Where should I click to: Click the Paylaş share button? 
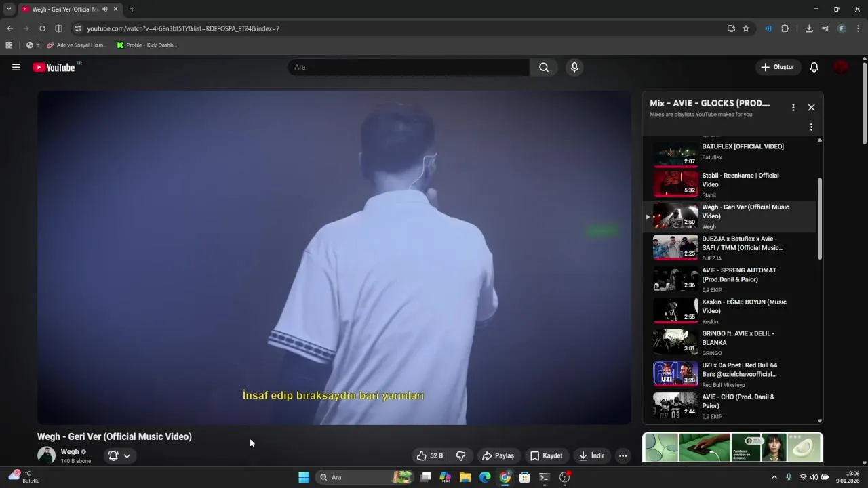pos(498,455)
